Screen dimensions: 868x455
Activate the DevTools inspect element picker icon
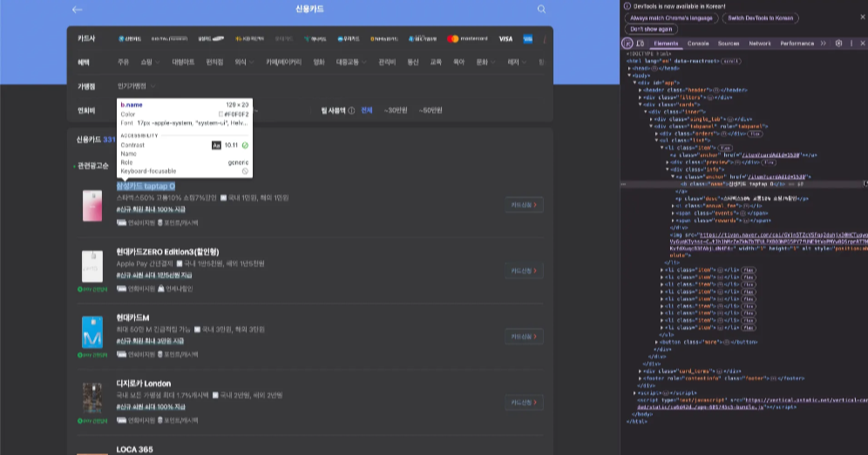coord(627,44)
